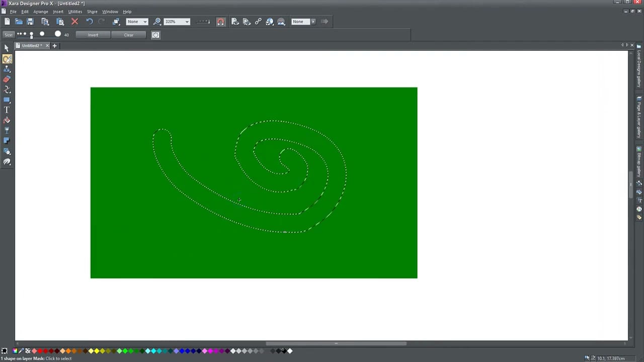
Task: Select the Shadow tool
Action: (7, 139)
